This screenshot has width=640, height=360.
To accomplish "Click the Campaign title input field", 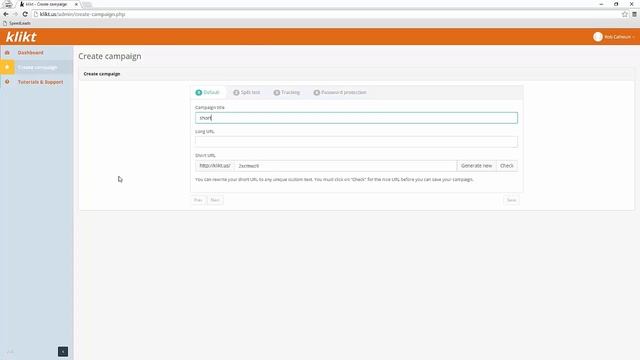I will click(356, 118).
